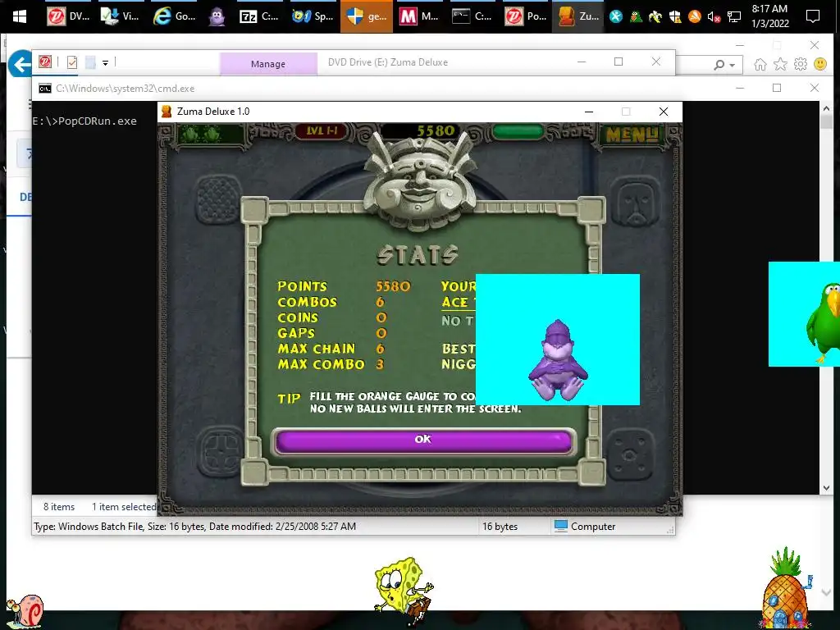Click the Internet Explorer search magnifier
The width and height of the screenshot is (840, 630).
click(719, 65)
